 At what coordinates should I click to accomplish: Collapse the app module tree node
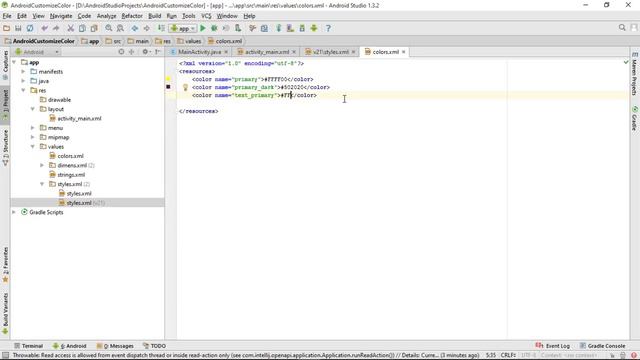(14, 62)
